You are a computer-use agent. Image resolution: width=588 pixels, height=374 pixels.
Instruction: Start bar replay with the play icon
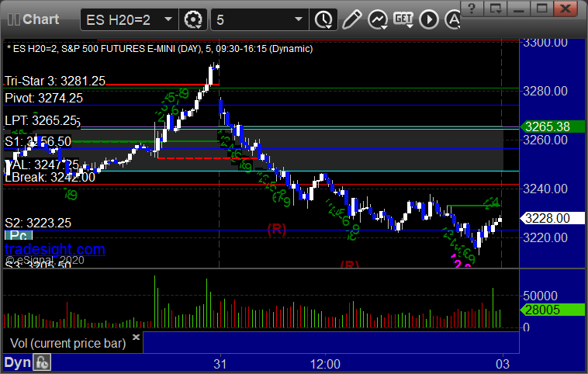pyautogui.click(x=429, y=19)
